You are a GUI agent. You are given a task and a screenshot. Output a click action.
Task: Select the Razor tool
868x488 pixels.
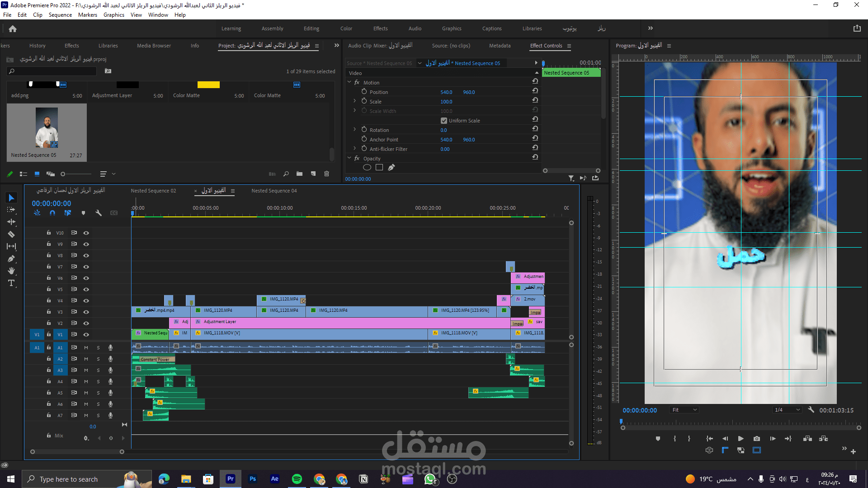[x=11, y=234]
